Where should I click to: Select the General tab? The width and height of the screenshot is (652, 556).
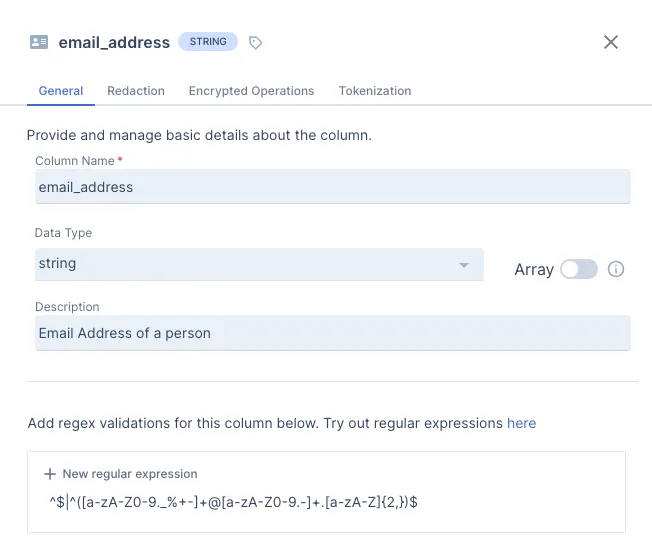[60, 91]
